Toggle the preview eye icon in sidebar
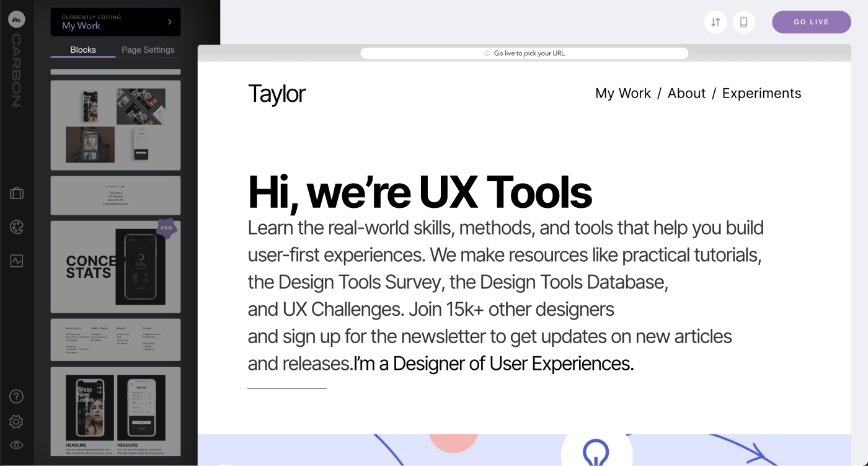The height and width of the screenshot is (466, 868). pyautogui.click(x=17, y=445)
